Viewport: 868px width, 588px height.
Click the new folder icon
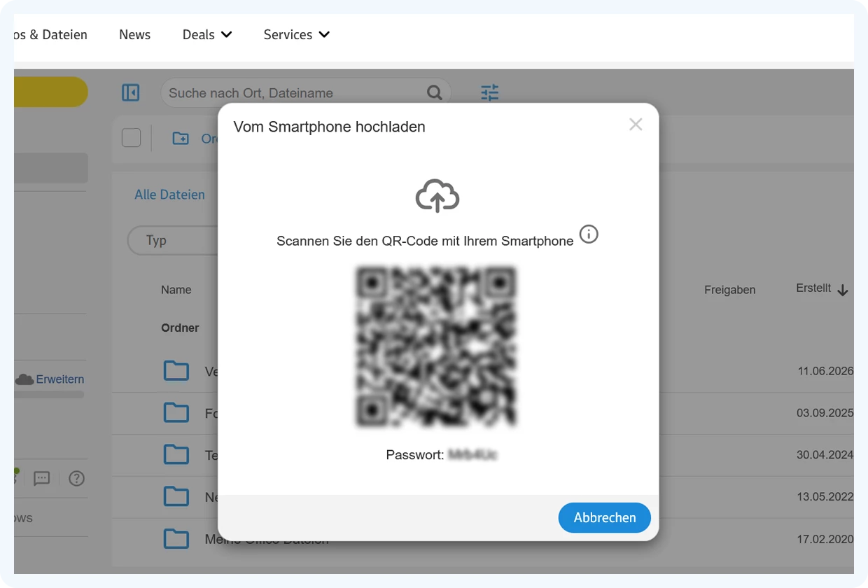pyautogui.click(x=181, y=139)
